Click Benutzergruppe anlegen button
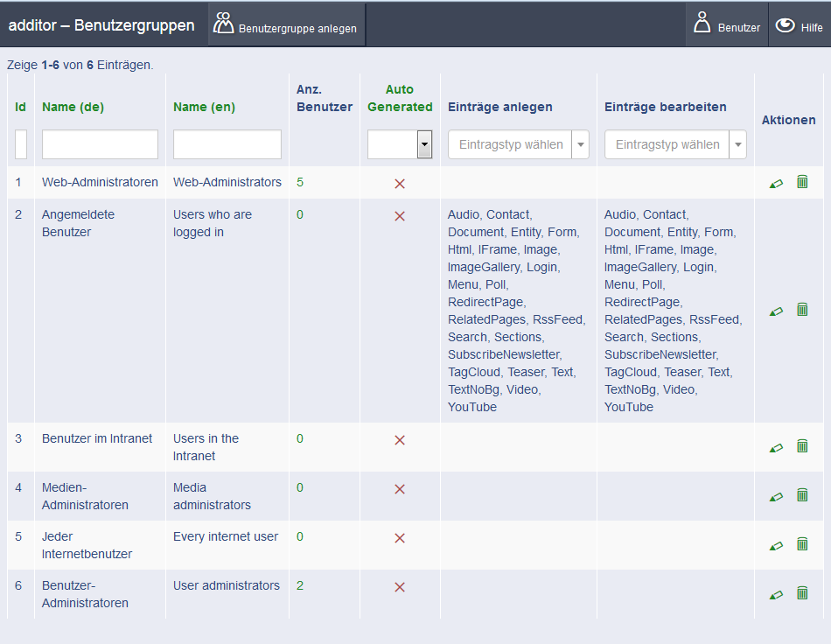831x644 pixels. (x=286, y=25)
